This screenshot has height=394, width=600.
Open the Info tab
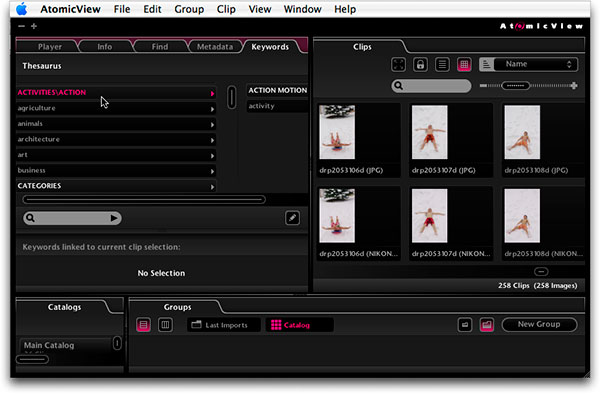tap(104, 47)
